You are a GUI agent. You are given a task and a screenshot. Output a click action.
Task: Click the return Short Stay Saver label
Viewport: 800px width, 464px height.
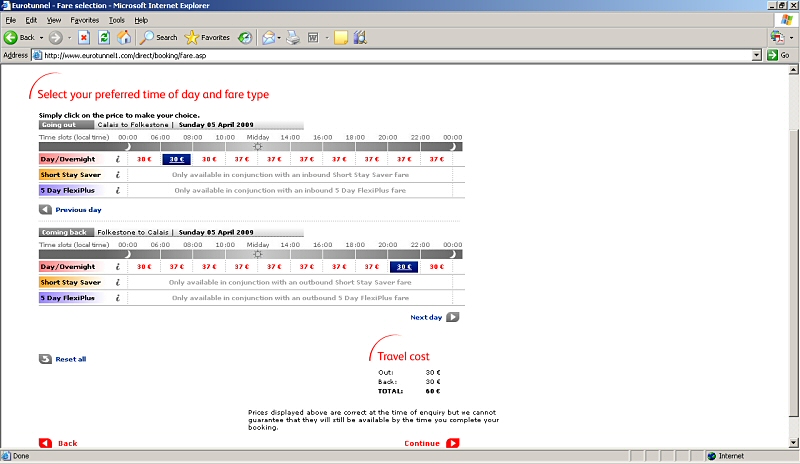71,282
